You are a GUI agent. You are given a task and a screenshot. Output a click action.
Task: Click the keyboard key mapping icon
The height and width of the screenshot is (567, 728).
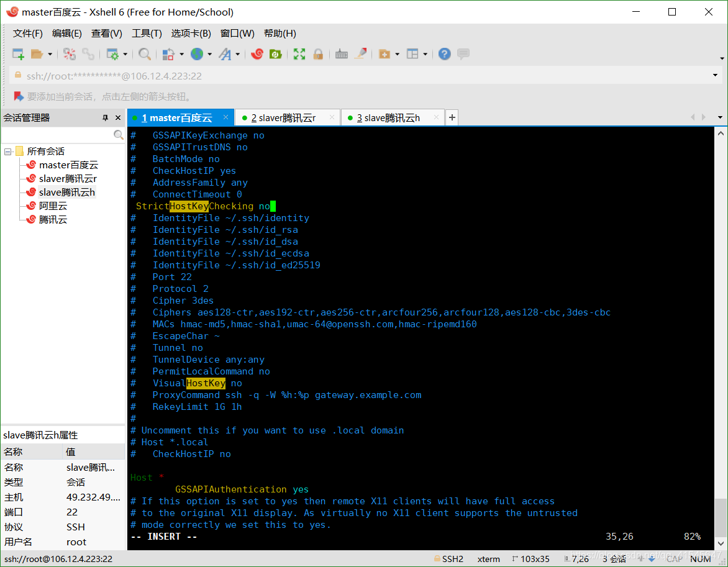point(341,54)
